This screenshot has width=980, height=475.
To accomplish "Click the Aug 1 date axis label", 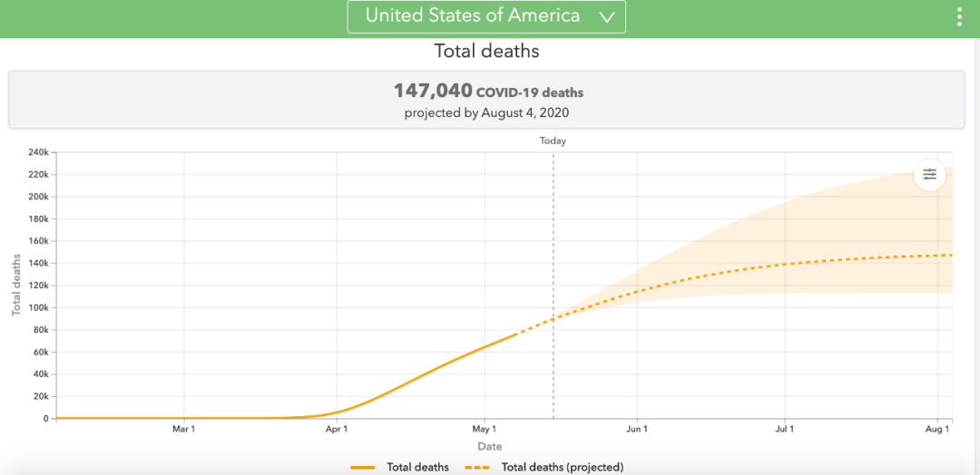I will coord(936,429).
